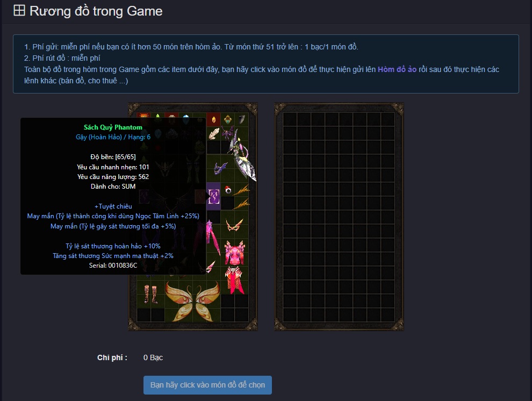The height and width of the screenshot is (401, 532).
Task: Select the purple gloves item
Action: pos(220,168)
